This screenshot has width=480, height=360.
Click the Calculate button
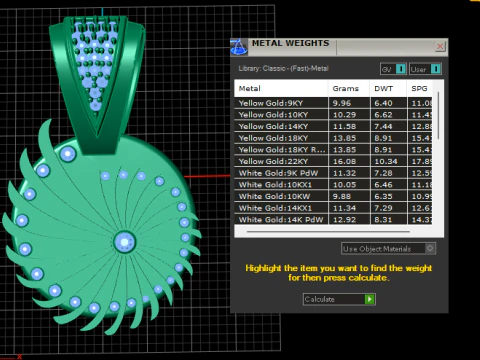(x=339, y=299)
